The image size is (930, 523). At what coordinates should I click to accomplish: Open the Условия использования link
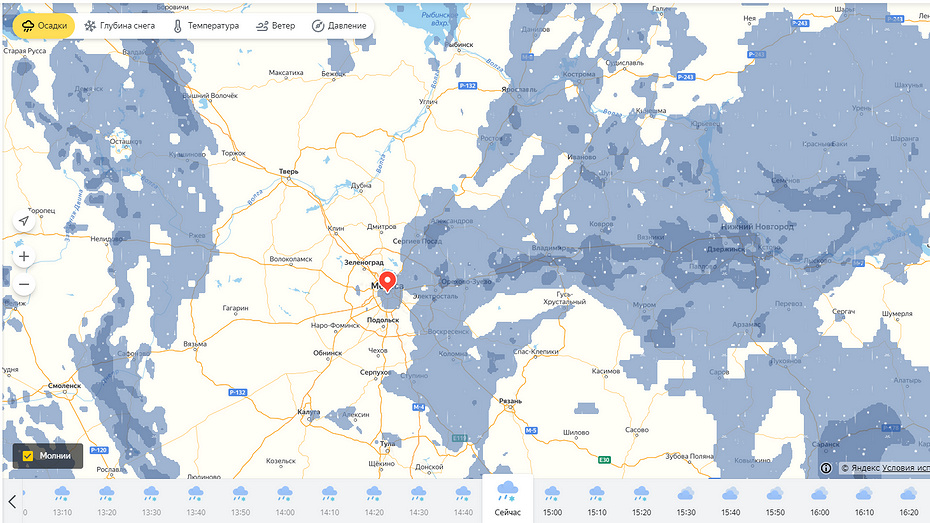click(x=905, y=468)
